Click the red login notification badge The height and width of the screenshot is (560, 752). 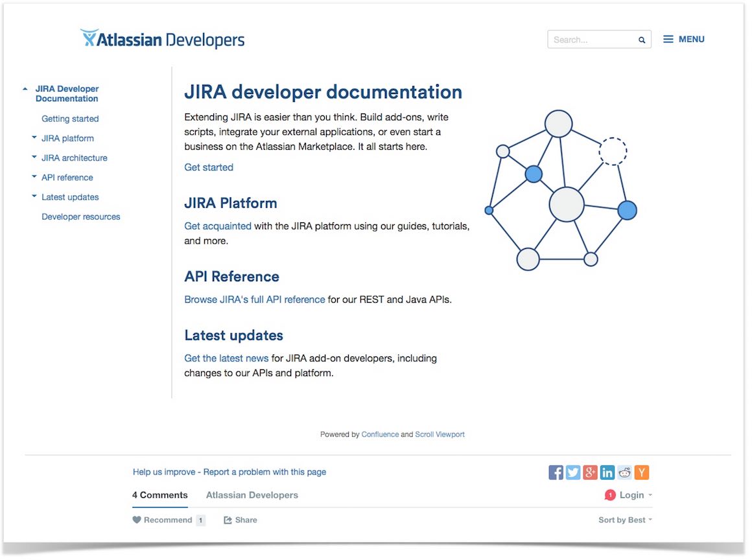click(610, 495)
